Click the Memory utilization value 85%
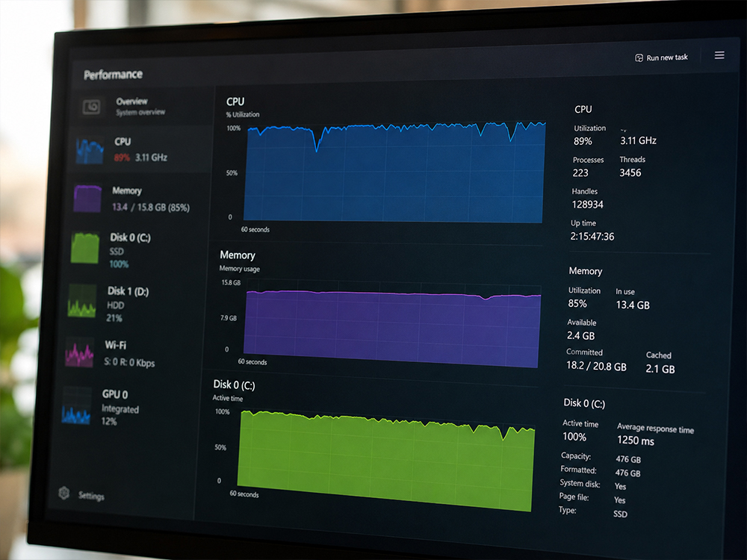The image size is (747, 560). tap(577, 304)
